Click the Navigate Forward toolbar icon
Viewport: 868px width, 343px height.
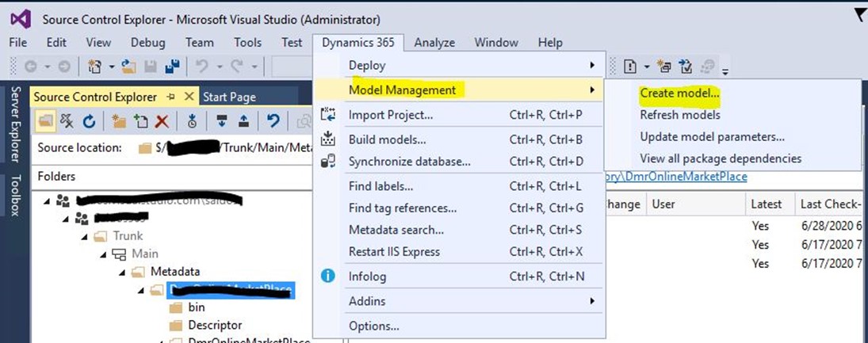[x=64, y=67]
